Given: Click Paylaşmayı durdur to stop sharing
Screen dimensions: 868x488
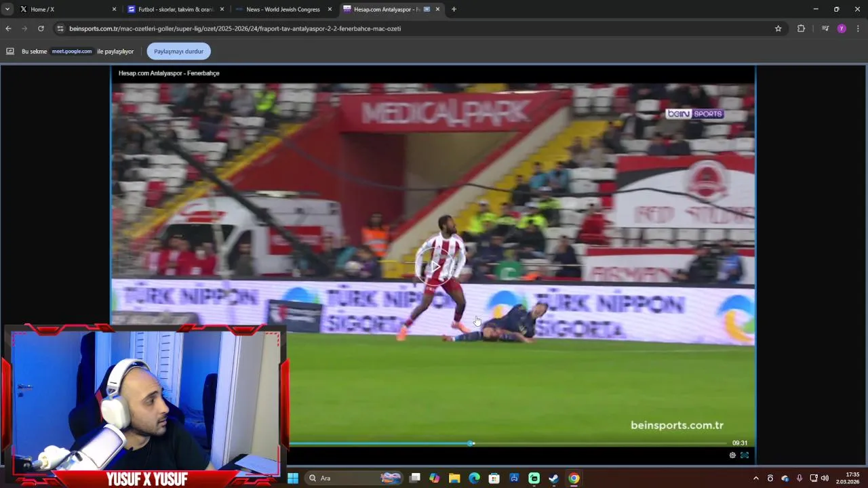Looking at the screenshot, I should (x=178, y=52).
